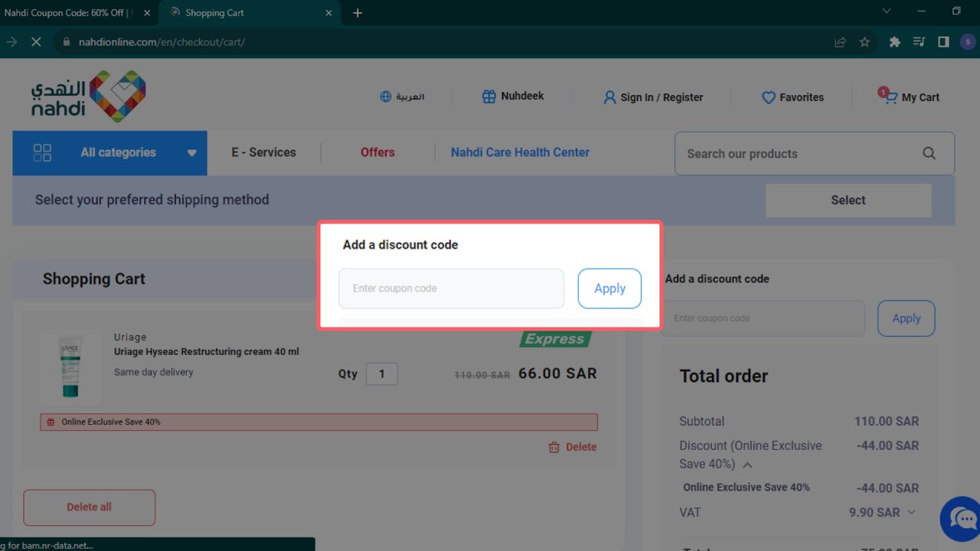The width and height of the screenshot is (980, 551).
Task: Bookmark page with star icon
Action: coord(864,42)
